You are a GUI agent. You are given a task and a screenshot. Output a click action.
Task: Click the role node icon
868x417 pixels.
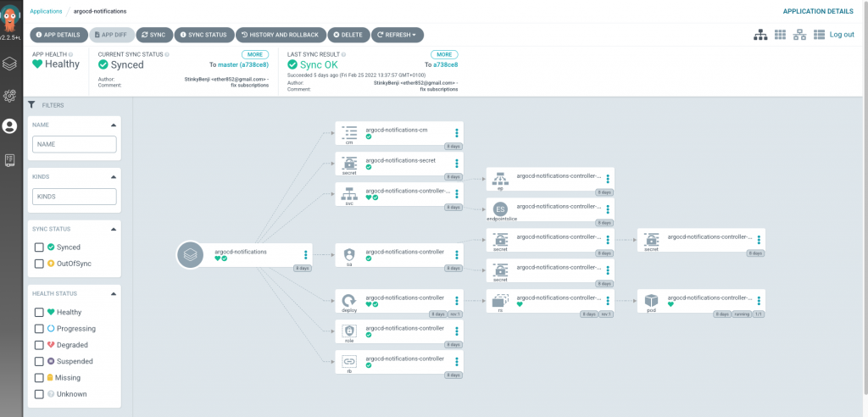click(349, 331)
